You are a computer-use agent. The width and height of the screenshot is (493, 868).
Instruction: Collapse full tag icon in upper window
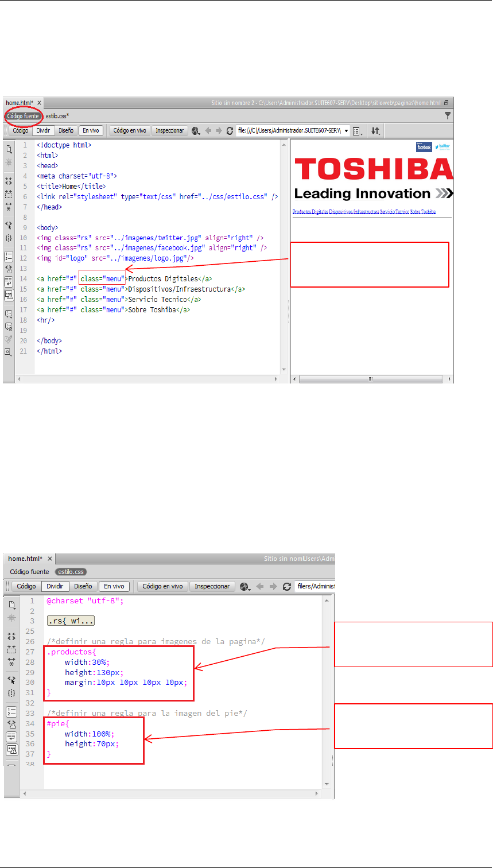click(9, 181)
